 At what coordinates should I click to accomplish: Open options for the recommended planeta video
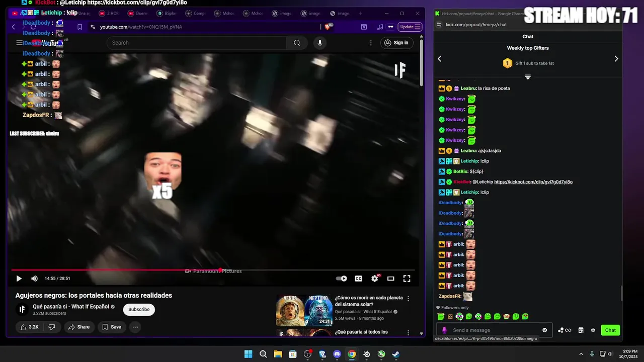[x=408, y=299]
